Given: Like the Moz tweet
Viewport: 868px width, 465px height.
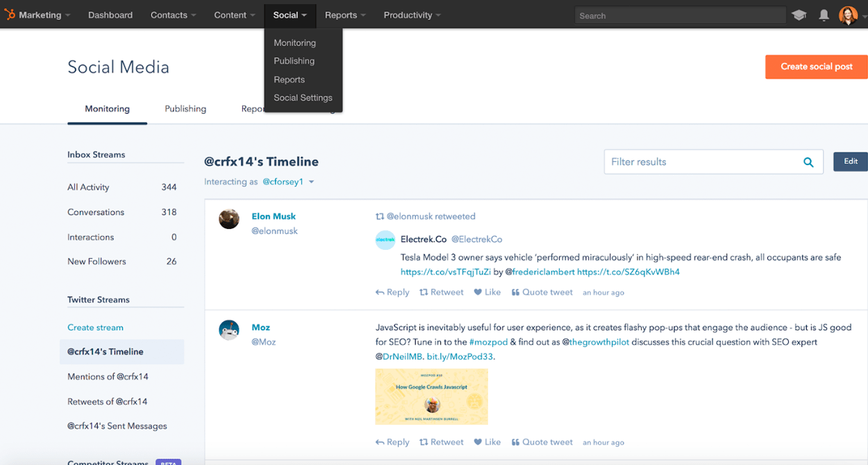Looking at the screenshot, I should pyautogui.click(x=487, y=442).
